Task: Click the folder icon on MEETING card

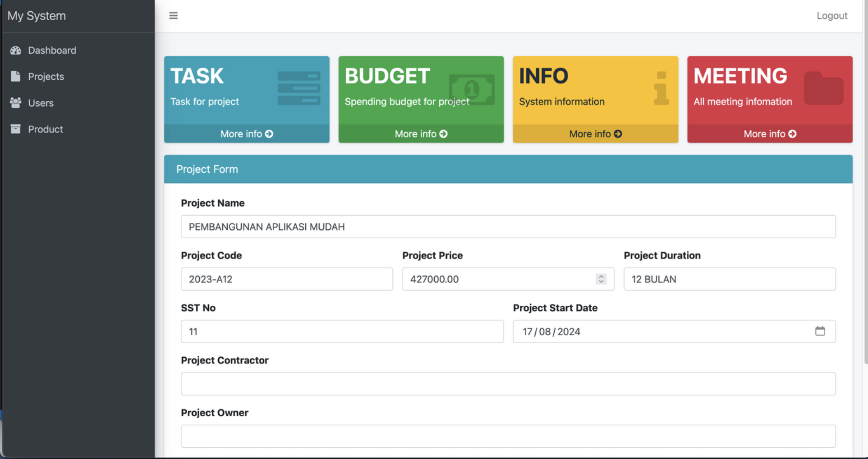Action: (824, 87)
